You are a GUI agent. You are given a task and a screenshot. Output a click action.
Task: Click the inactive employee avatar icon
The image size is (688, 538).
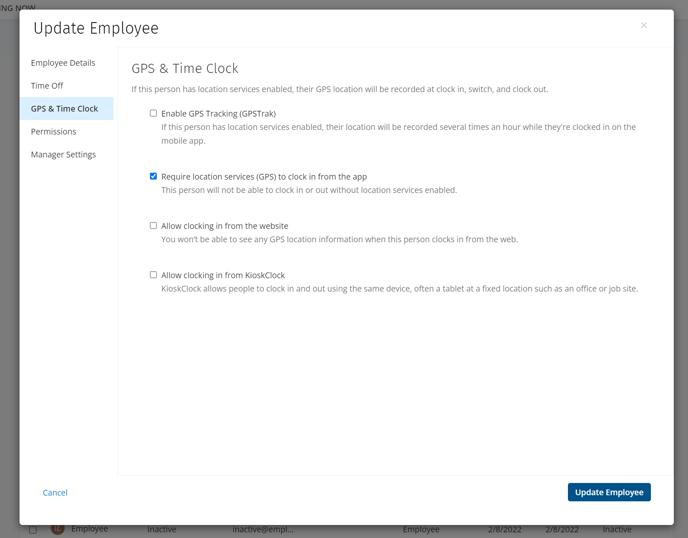click(x=57, y=529)
